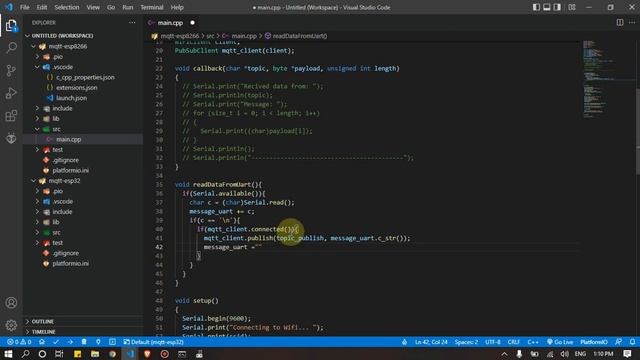The image size is (640, 360).
Task: Select the main.cpp editor tab
Action: [170, 23]
